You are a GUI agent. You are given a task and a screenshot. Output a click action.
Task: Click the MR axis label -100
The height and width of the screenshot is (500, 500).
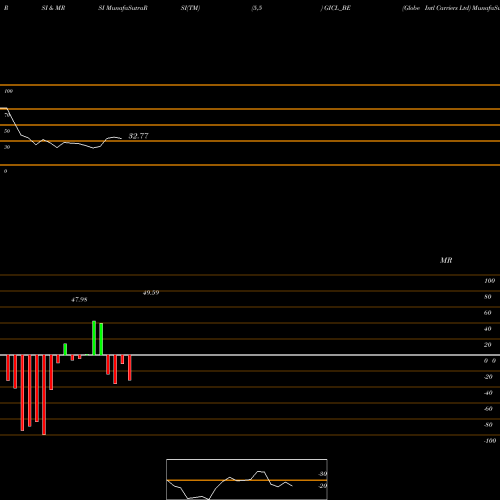pos(489,441)
